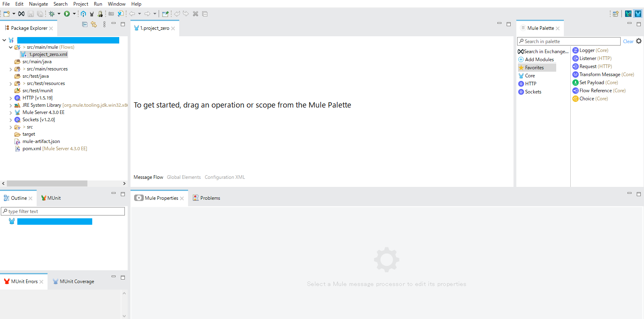Image resolution: width=644 pixels, height=319 pixels.
Task: Click Collapse All in Package Explorer
Action: click(x=85, y=24)
